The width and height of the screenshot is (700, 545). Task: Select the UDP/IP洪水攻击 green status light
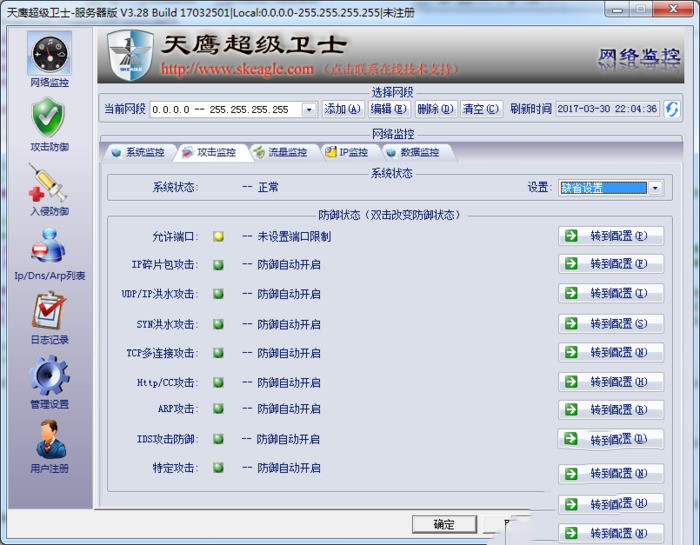218,294
